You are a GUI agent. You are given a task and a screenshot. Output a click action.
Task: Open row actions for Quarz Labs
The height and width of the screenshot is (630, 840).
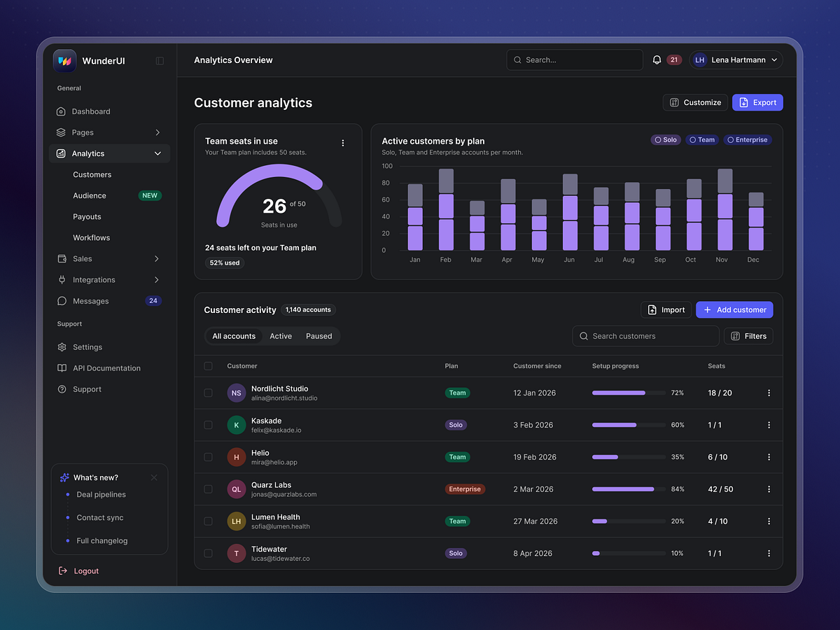point(769,489)
